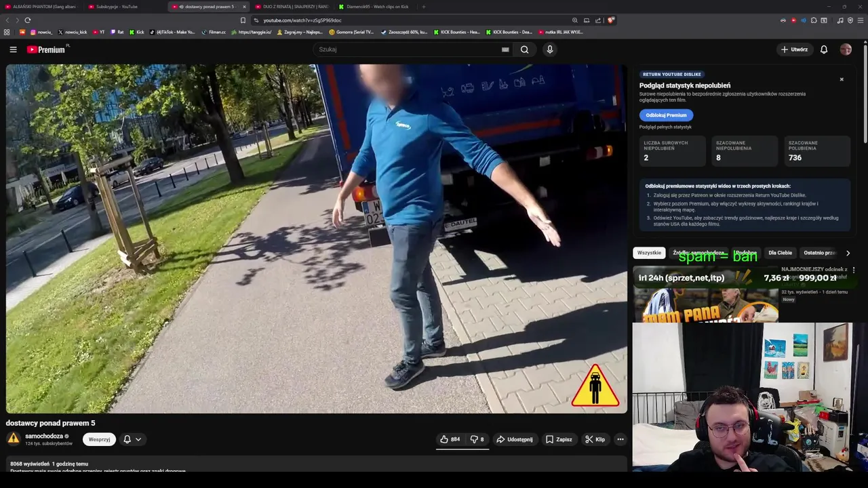Open the nowciu_ Instagram bookmark
The height and width of the screenshot is (488, 868).
[41, 32]
